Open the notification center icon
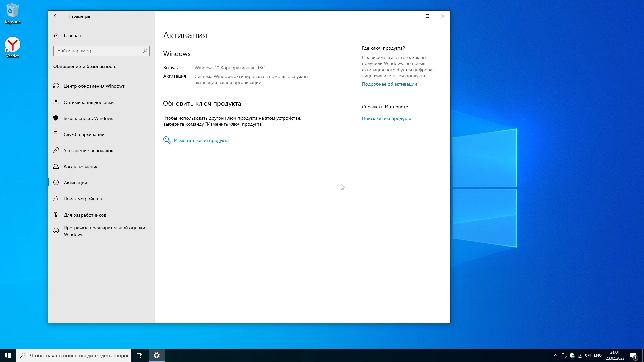The image size is (644, 362). 633,355
